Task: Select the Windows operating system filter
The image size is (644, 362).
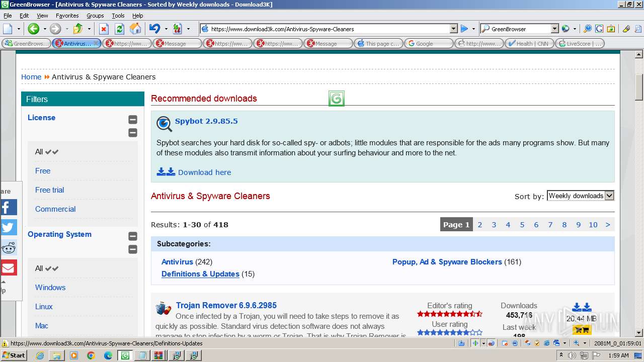Action: pyautogui.click(x=50, y=288)
